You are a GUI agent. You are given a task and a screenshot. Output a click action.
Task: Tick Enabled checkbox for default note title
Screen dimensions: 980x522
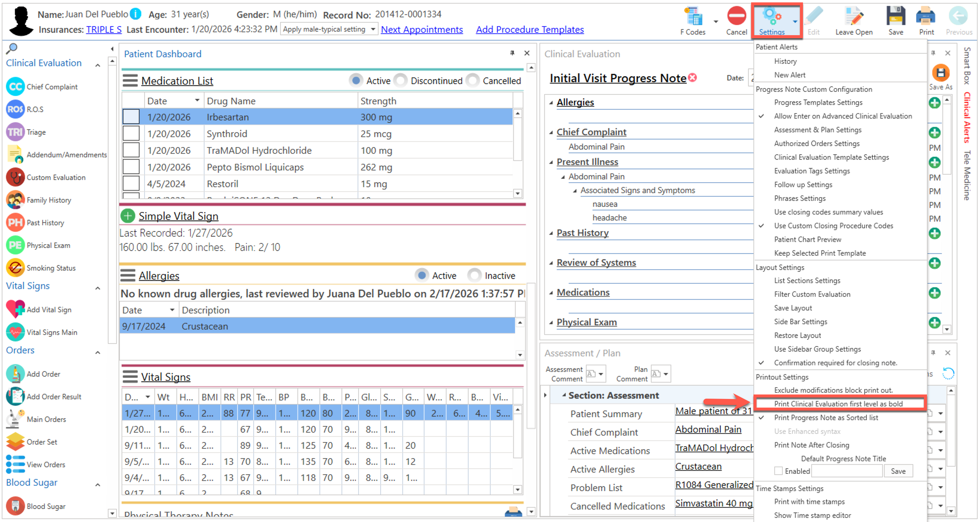778,471
